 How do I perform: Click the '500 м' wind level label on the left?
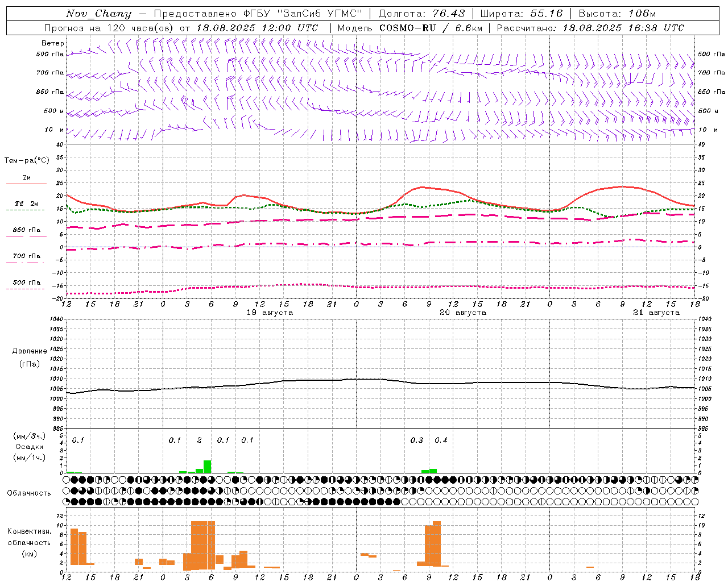(54, 111)
